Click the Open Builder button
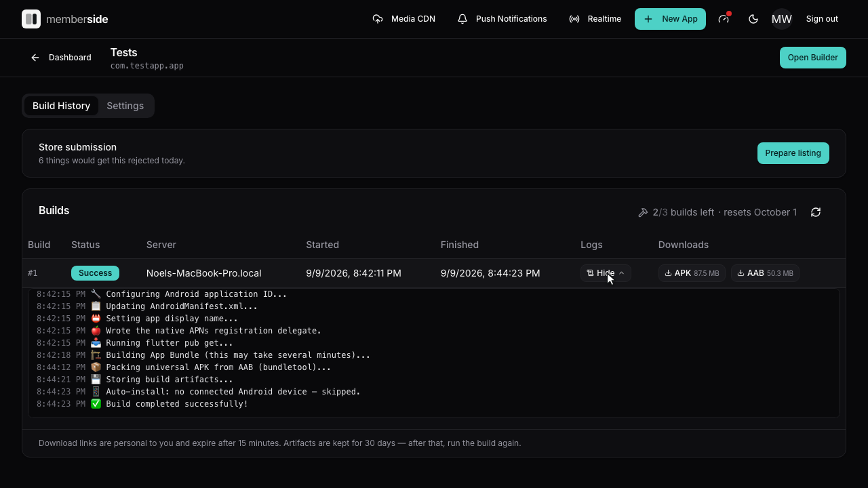The image size is (868, 488). [812, 58]
